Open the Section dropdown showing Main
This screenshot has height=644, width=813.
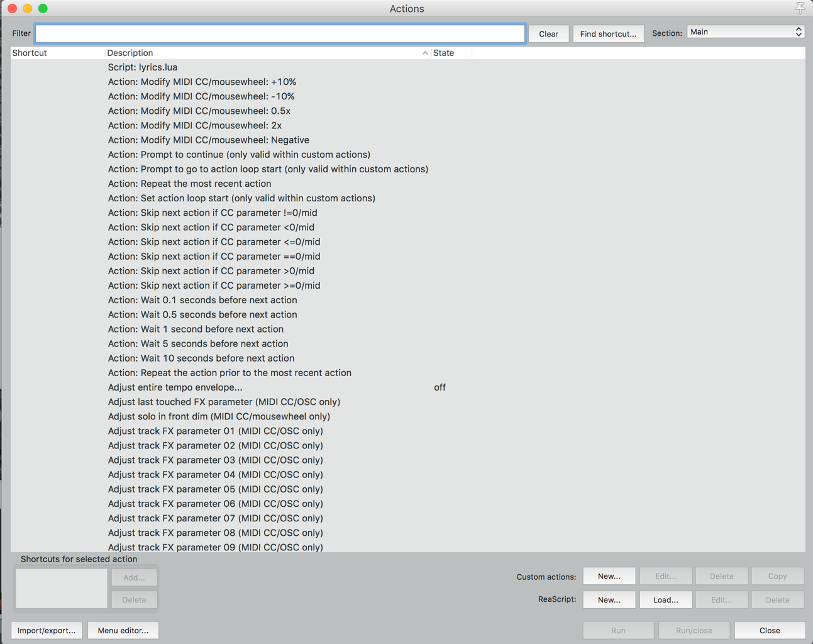[x=746, y=32]
